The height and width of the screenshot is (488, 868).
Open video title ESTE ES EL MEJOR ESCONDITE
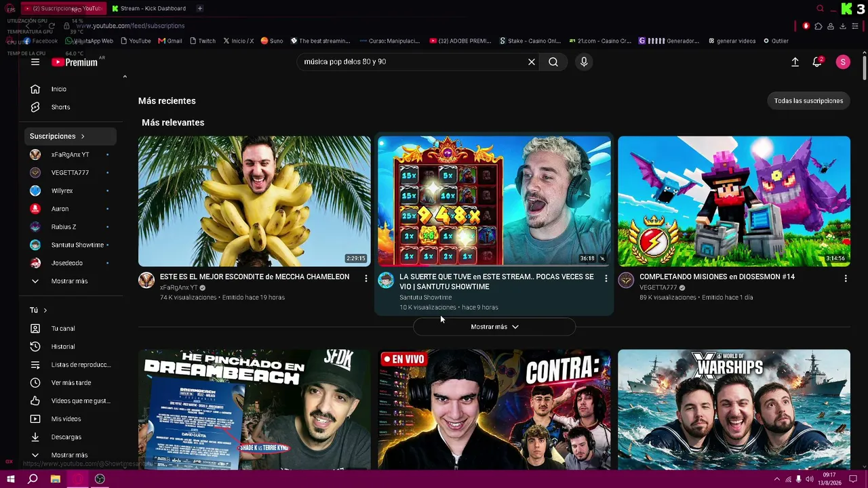coord(254,277)
